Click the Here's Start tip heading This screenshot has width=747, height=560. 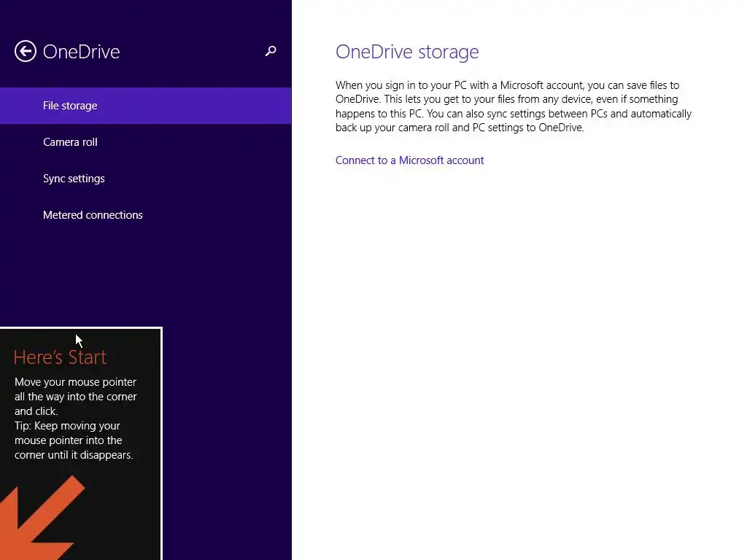(60, 357)
